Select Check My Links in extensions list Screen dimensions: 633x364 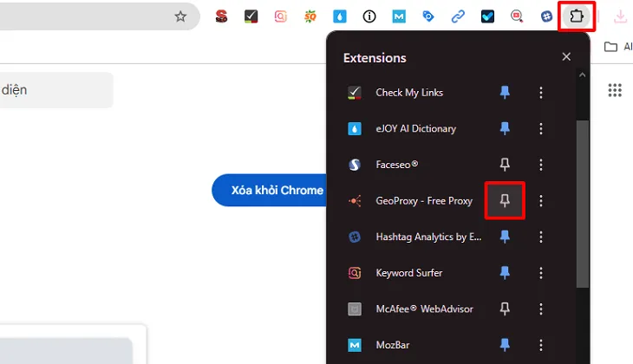(409, 93)
